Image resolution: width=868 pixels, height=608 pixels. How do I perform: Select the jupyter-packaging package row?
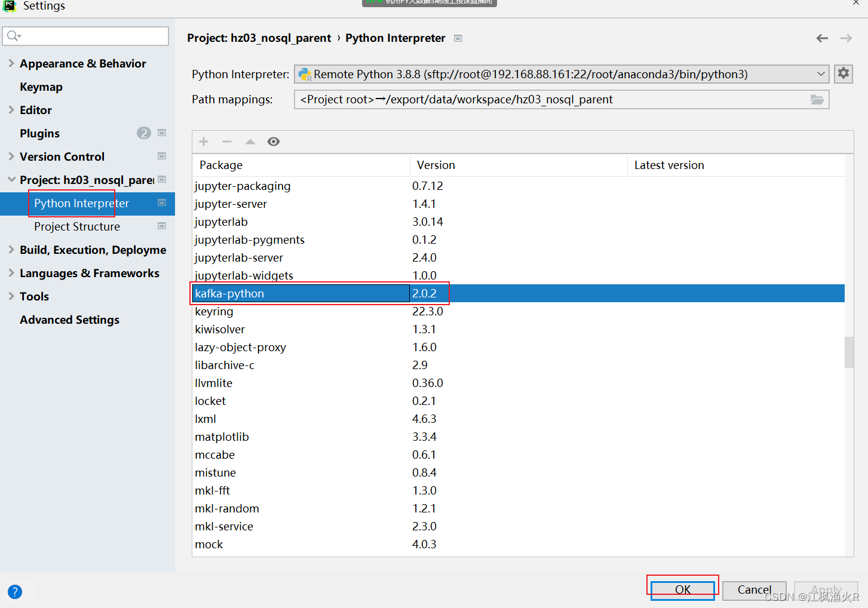click(519, 186)
